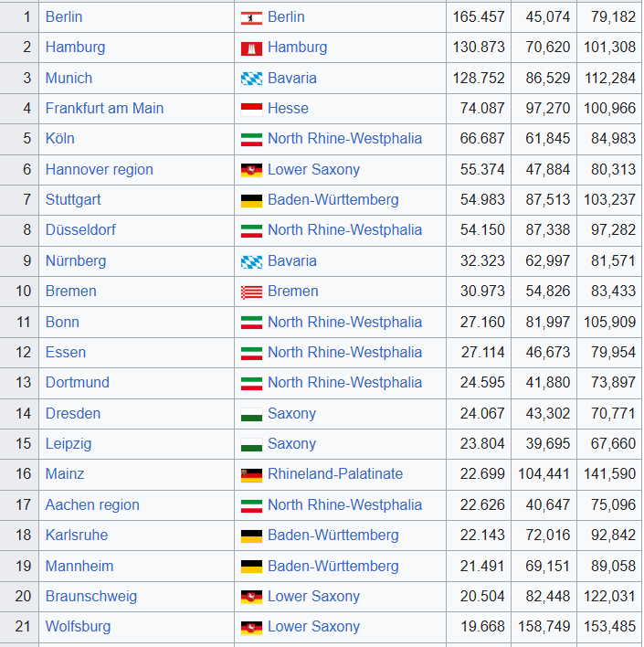Screen dimensions: 644x647
Task: Select the value 97,270 in Frankfurt row
Action: coord(548,109)
